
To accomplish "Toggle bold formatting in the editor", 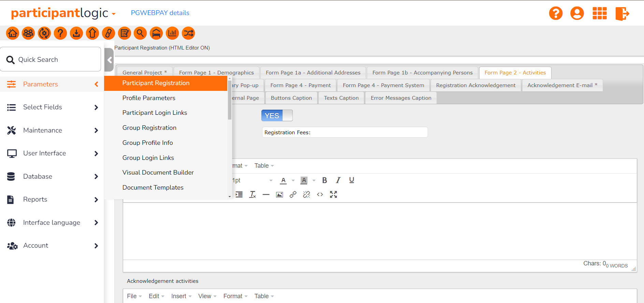I will [325, 180].
